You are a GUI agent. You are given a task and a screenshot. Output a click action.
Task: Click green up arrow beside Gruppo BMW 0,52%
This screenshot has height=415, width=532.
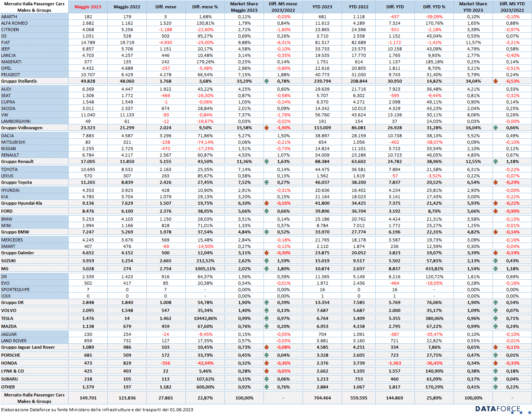267,232
